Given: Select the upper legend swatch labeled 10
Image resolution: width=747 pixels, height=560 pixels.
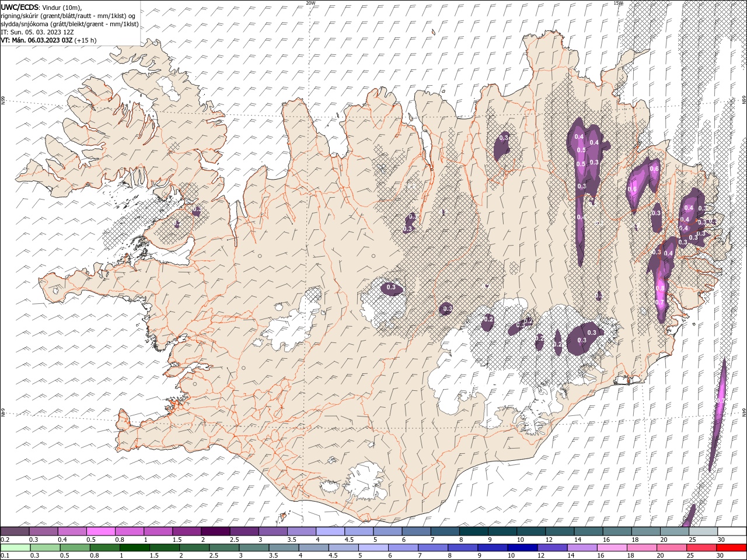Looking at the screenshot, I should coord(530,531).
